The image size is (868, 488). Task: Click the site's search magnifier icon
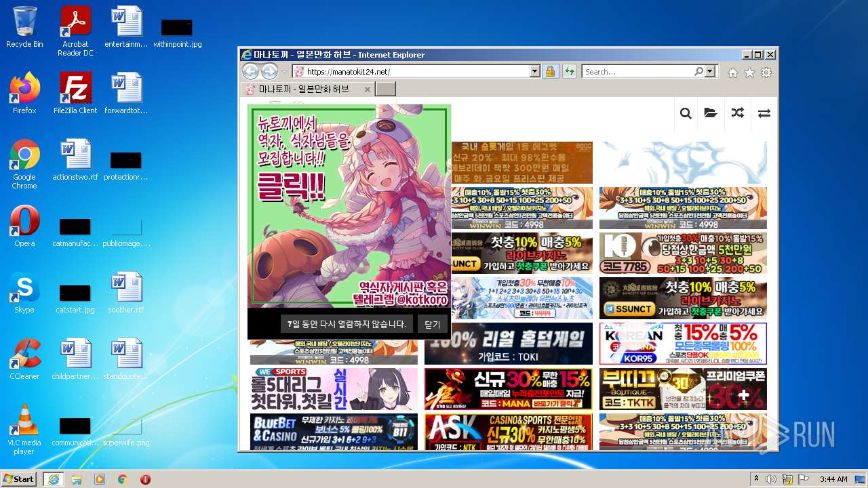click(x=686, y=113)
